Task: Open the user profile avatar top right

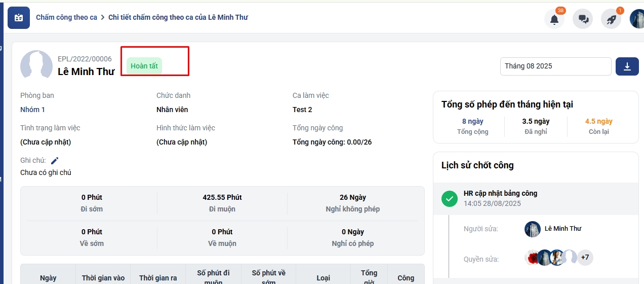Action: (x=637, y=19)
